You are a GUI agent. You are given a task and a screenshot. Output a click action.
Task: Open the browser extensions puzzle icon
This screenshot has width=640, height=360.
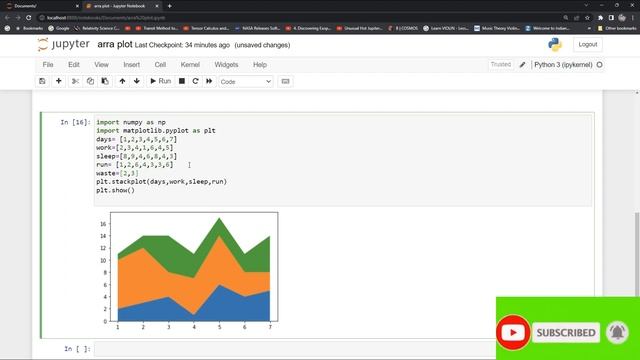point(600,18)
